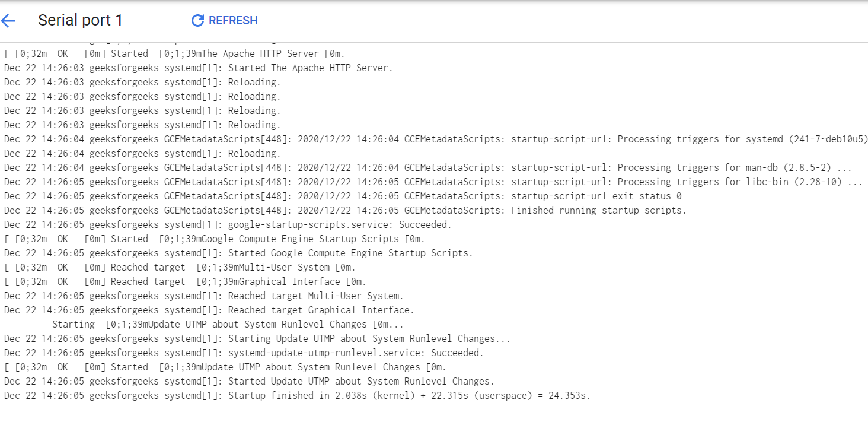
Task: Select the "Startup finished in 2.038s" log line
Action: 296,396
